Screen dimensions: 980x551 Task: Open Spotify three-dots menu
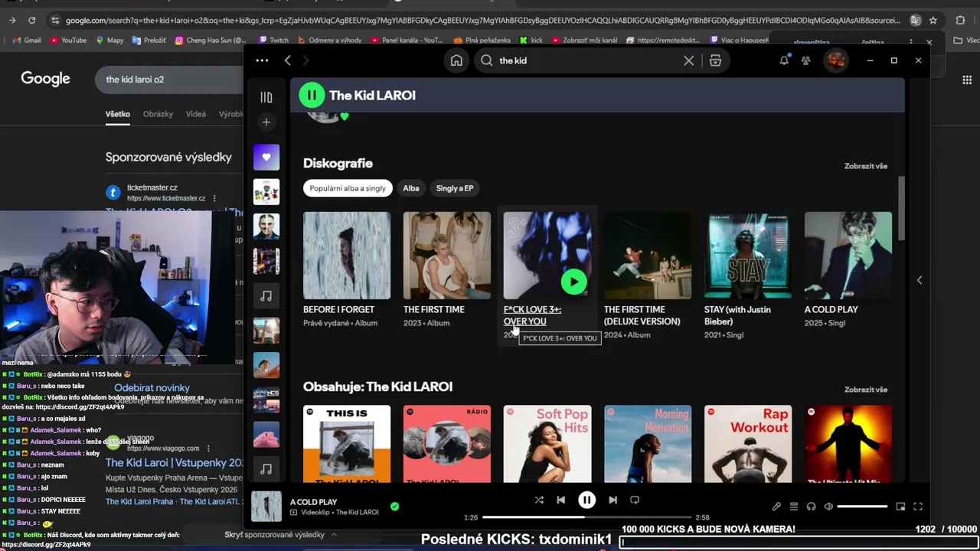click(x=262, y=60)
